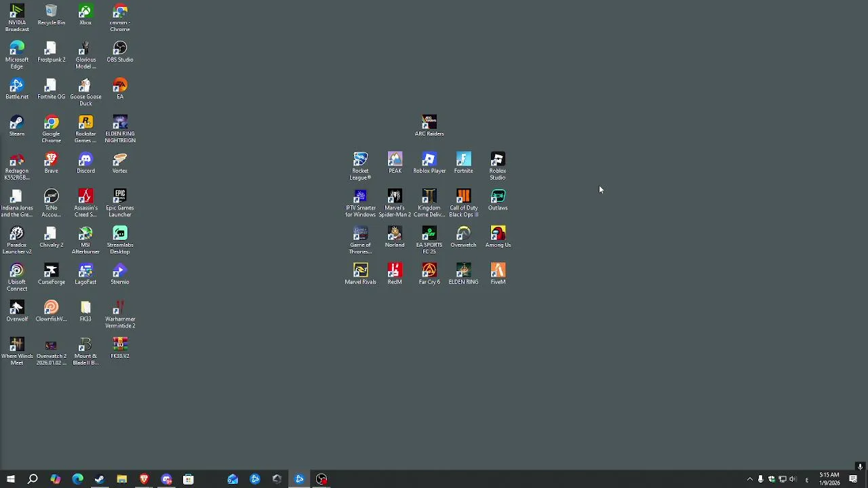Select Indiana Jones and the Great Circle icon
Image resolution: width=868 pixels, height=488 pixels.
[17, 203]
